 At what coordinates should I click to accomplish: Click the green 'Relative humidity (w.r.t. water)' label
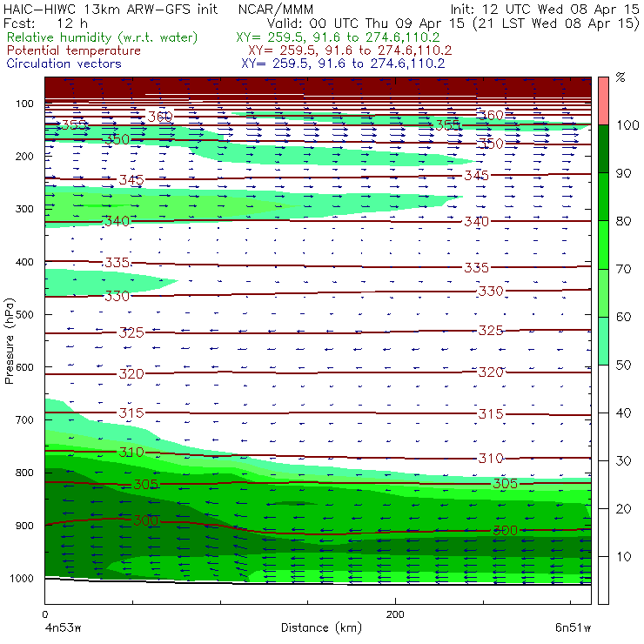click(x=103, y=37)
